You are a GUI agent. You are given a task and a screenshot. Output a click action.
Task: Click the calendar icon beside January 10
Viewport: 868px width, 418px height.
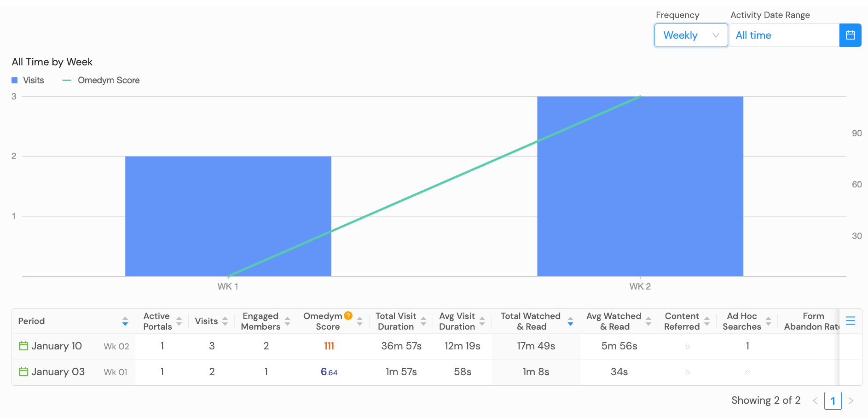[x=23, y=346]
